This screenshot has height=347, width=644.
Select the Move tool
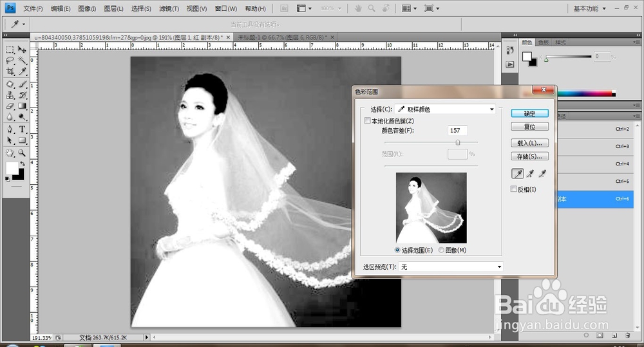pyautogui.click(x=22, y=50)
